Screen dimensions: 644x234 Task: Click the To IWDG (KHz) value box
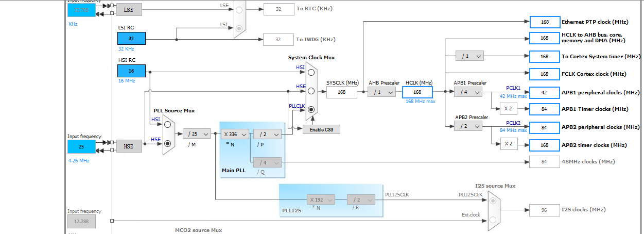click(x=278, y=39)
